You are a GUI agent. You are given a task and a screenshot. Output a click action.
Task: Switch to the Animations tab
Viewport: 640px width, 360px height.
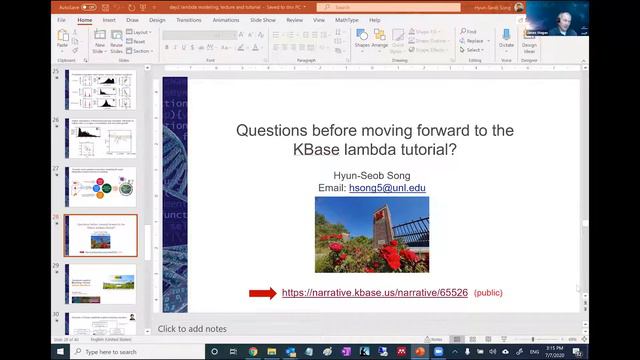click(226, 20)
